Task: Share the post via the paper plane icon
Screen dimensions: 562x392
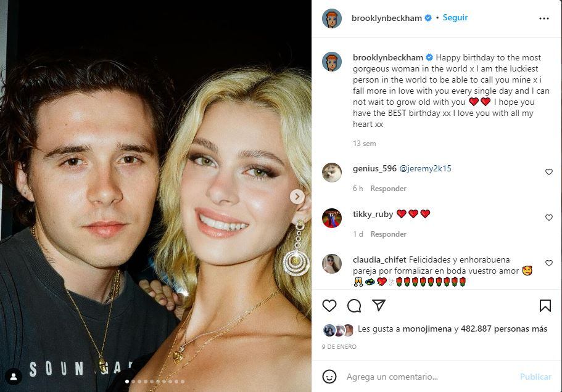Action: pos(379,305)
